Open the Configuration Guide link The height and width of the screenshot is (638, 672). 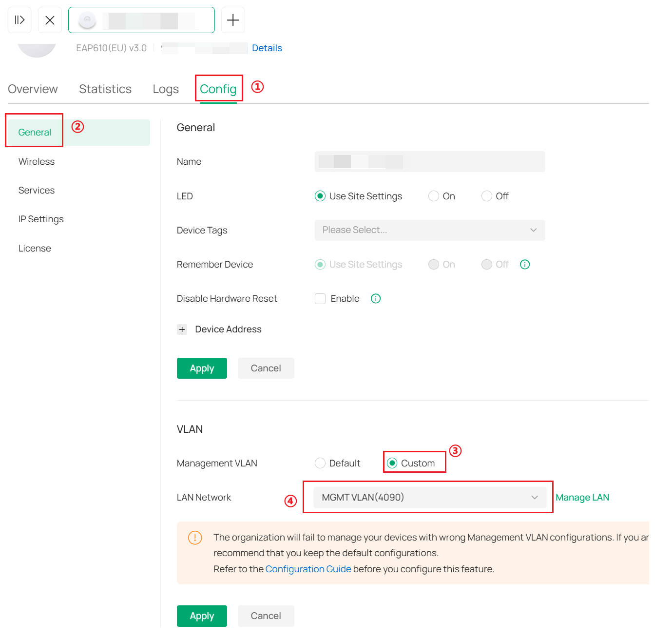308,569
